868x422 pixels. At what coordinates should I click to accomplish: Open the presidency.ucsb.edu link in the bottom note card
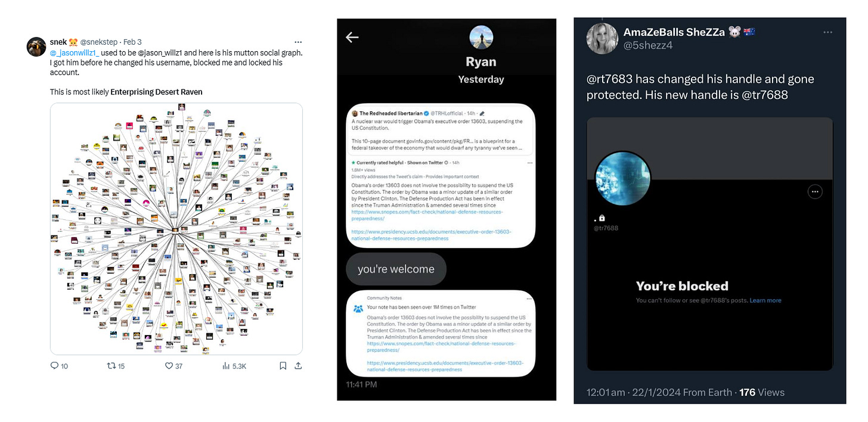point(445,366)
